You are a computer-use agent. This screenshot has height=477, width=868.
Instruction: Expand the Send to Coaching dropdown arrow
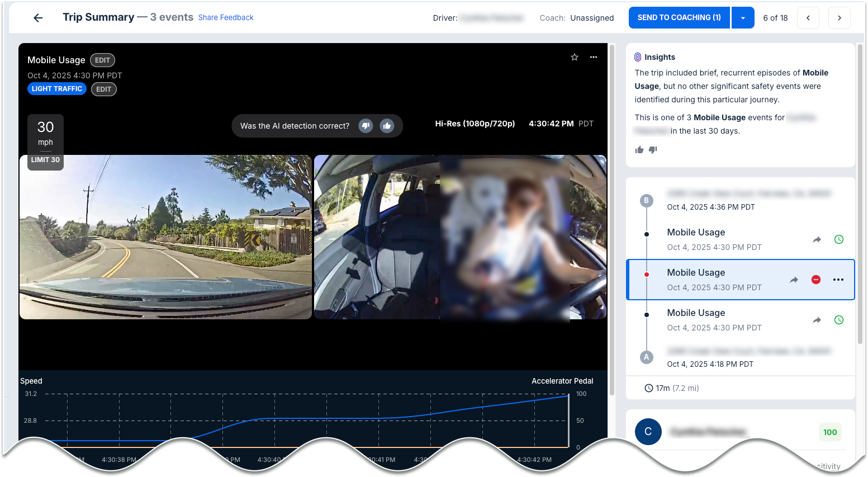[742, 18]
